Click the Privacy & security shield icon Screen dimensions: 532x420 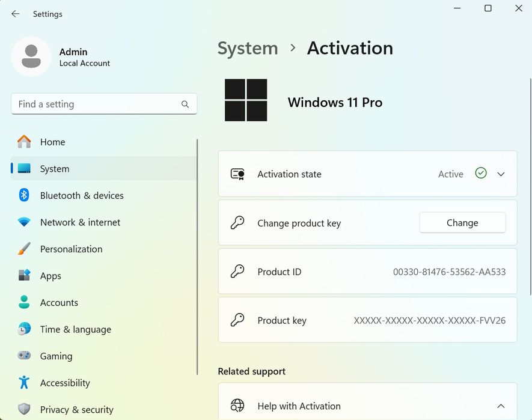[24, 409]
